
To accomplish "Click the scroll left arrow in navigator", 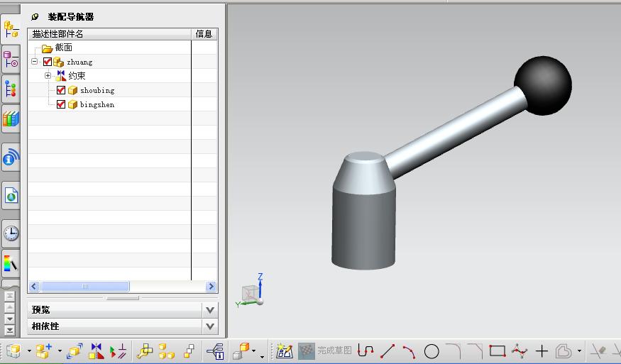I will 34,287.
